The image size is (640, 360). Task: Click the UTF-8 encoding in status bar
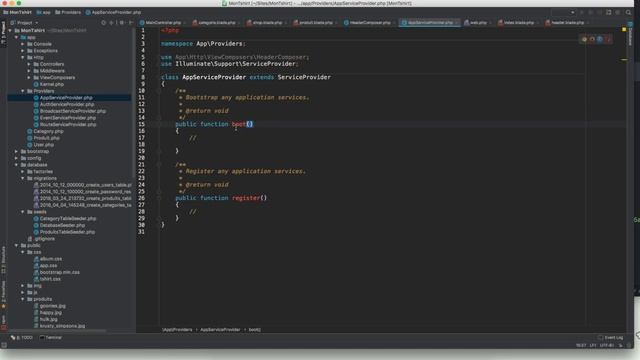[607, 345]
